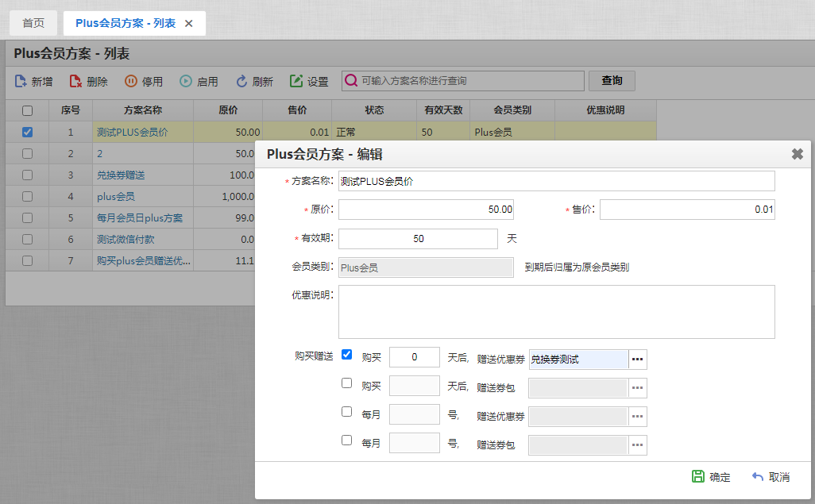Open picker for 购买 row 赠送券包
The width and height of the screenshot is (815, 504).
pos(638,387)
